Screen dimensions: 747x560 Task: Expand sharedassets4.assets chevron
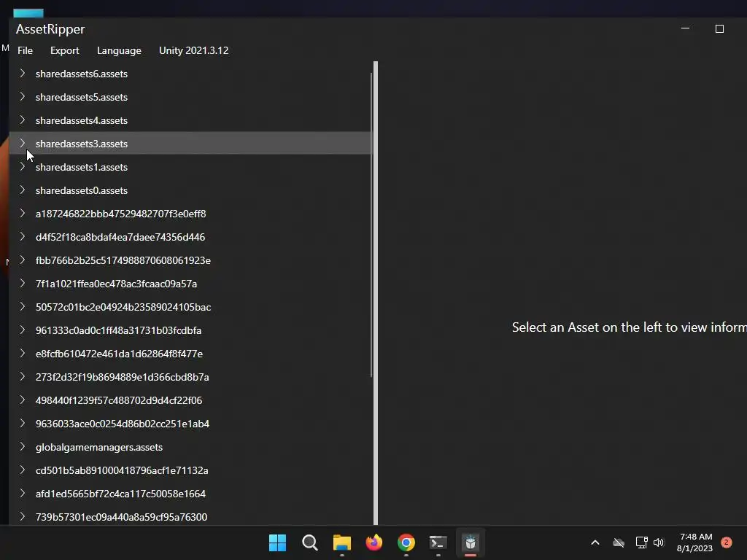[x=22, y=120]
